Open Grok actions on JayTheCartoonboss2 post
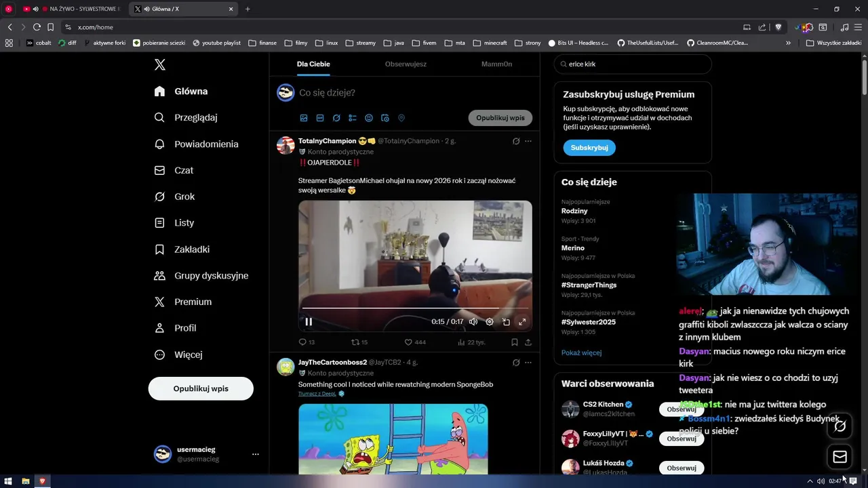Viewport: 868px width, 488px height. 516,363
